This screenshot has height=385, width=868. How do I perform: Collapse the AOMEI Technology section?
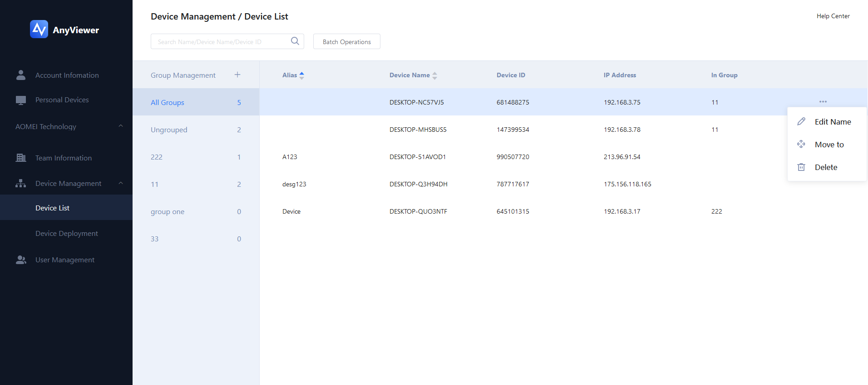pyautogui.click(x=121, y=126)
